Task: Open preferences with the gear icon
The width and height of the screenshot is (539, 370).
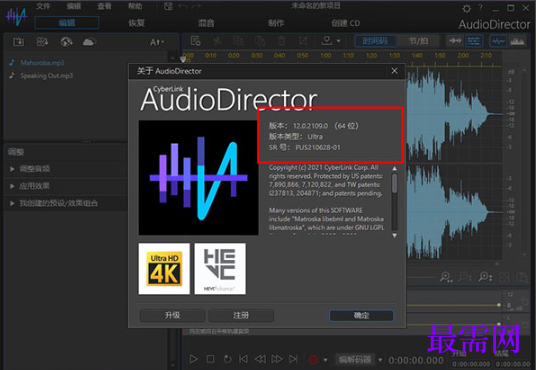Action: 466,8
